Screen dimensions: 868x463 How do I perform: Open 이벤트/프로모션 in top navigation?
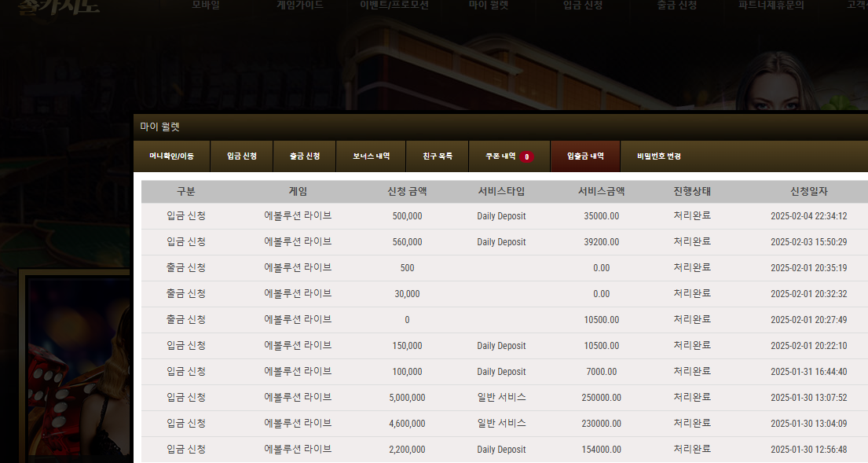(394, 5)
